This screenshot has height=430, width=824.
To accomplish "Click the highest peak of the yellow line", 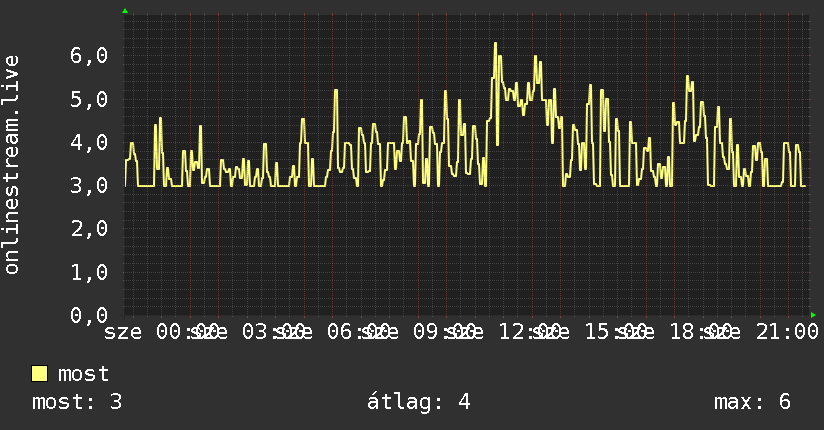I will pyautogui.click(x=495, y=44).
